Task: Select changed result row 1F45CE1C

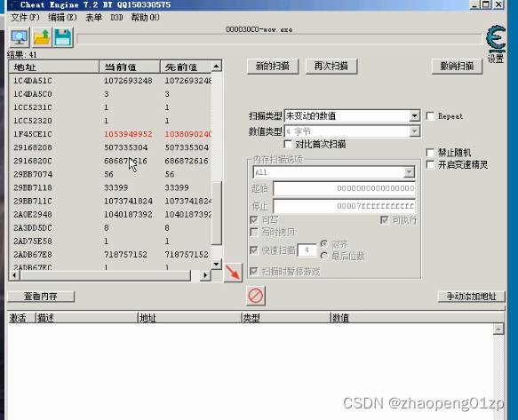Action: [x=110, y=134]
